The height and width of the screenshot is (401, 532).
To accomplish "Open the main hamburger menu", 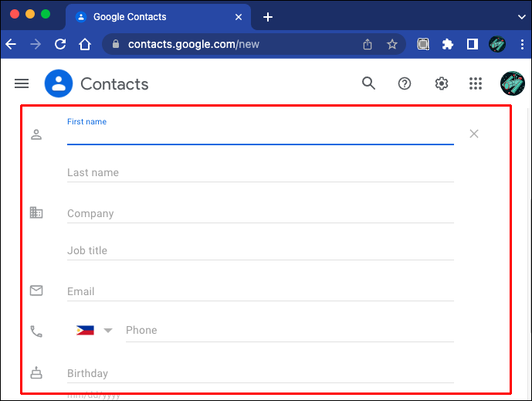I will point(22,83).
